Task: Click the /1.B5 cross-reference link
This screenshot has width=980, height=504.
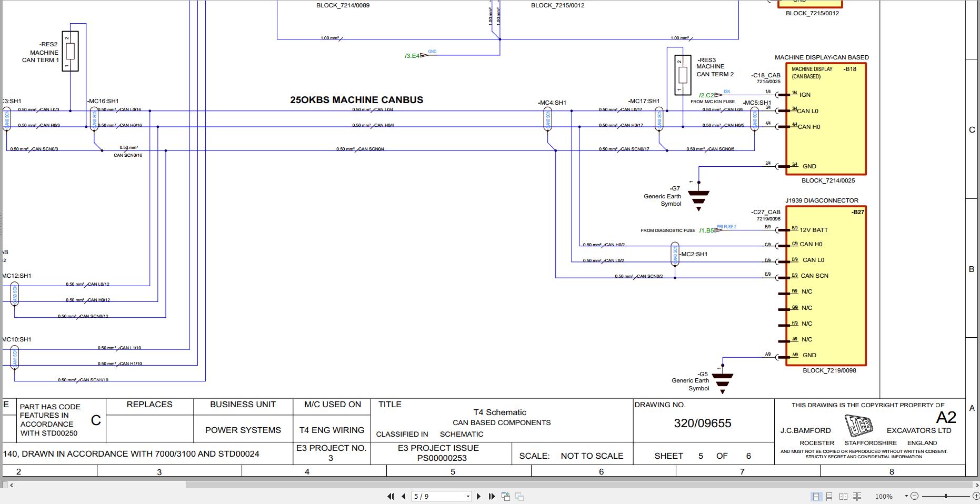Action: [x=706, y=230]
